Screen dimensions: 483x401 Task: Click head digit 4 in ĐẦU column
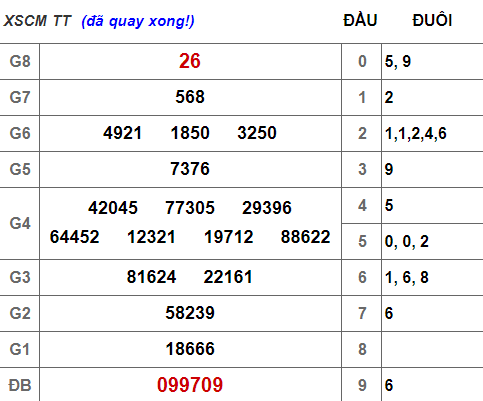pos(362,205)
